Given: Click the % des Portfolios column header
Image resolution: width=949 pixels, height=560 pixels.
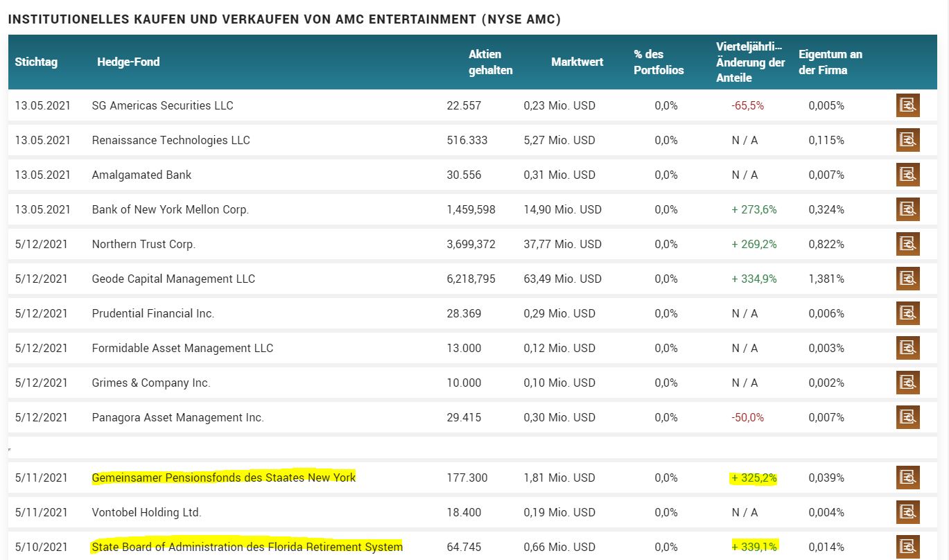Looking at the screenshot, I should pos(658,62).
